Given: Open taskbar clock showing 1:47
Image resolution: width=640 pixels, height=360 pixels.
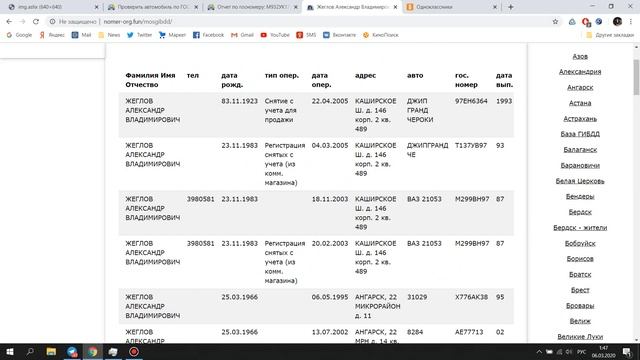Looking at the screenshot, I should click(x=603, y=352).
